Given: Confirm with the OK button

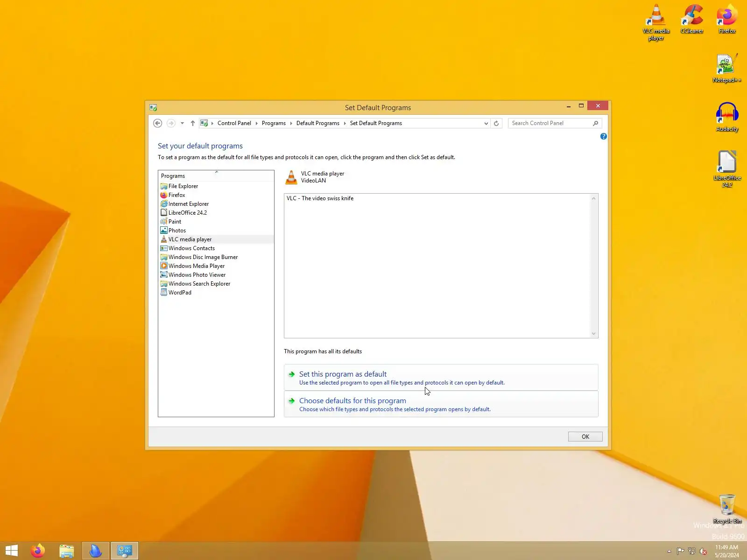Looking at the screenshot, I should [x=585, y=437].
